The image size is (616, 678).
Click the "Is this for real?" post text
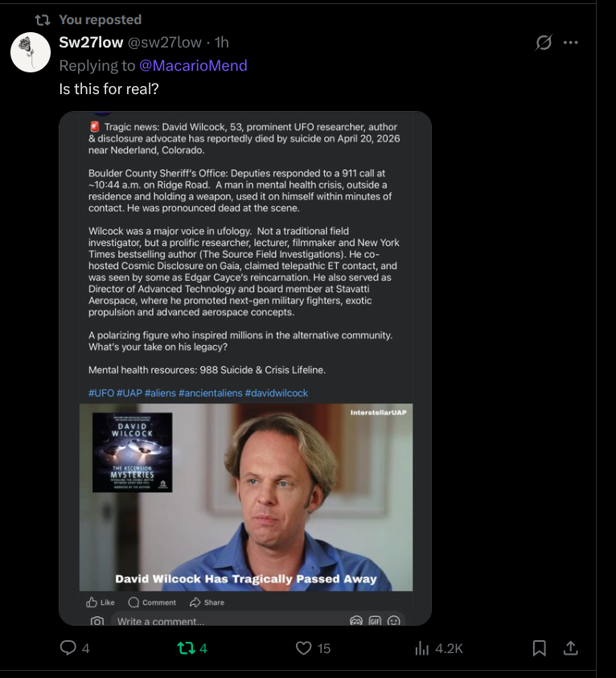click(109, 88)
